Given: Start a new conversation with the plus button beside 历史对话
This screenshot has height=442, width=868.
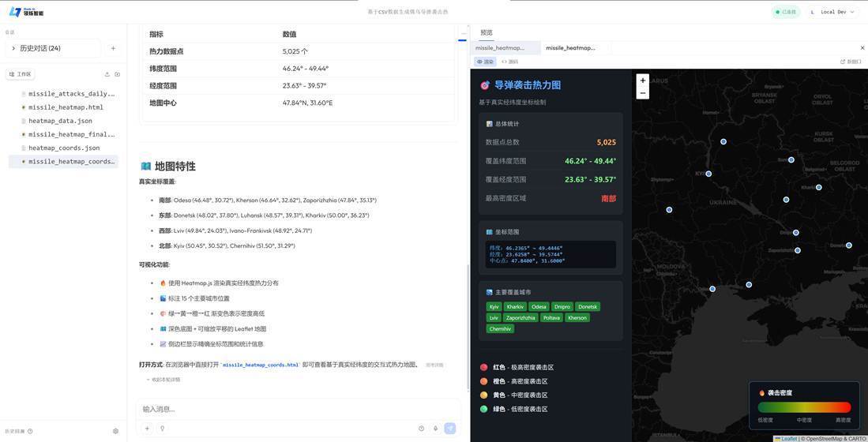Looking at the screenshot, I should tap(113, 48).
